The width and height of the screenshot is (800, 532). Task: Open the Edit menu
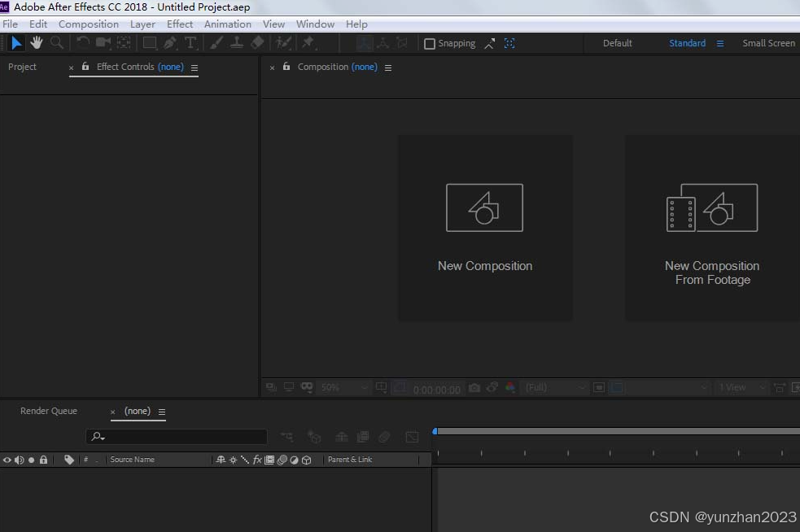point(38,24)
